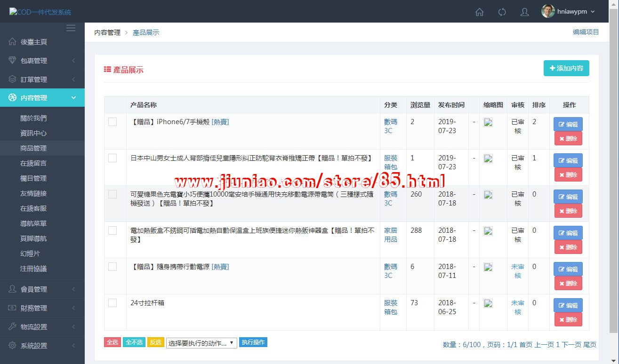Toggle the sidebar hamburger menu icon
The width and height of the screenshot is (619, 364).
coord(71,28)
